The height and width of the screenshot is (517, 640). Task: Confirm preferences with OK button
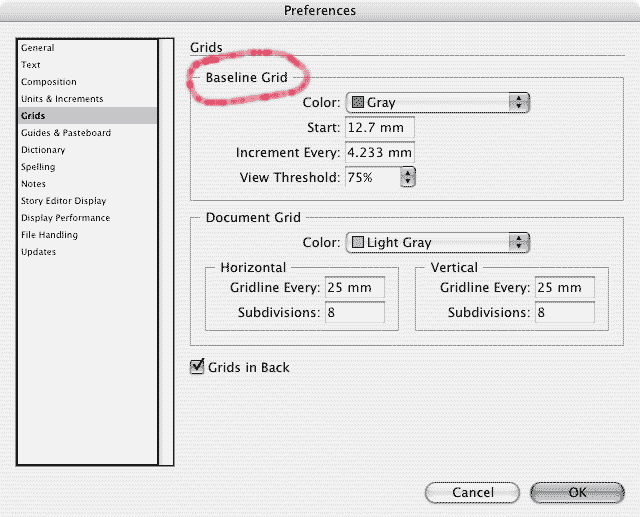click(577, 493)
